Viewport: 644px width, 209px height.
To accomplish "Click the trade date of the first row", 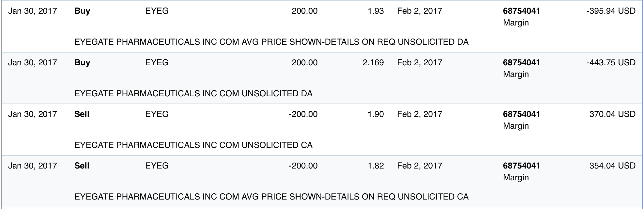I will (32, 11).
